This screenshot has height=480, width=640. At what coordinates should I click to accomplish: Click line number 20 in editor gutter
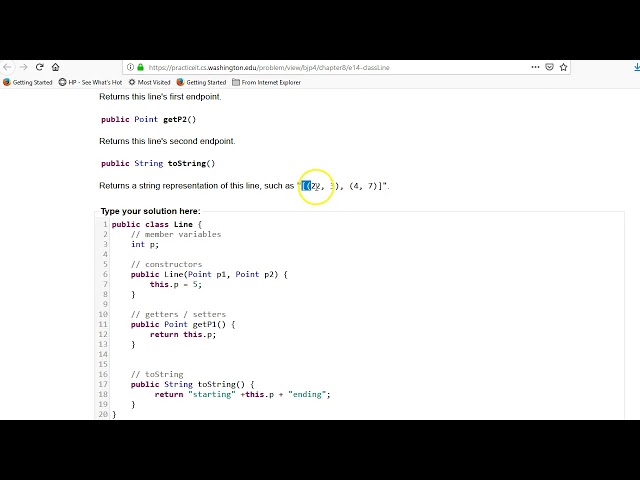pos(103,414)
